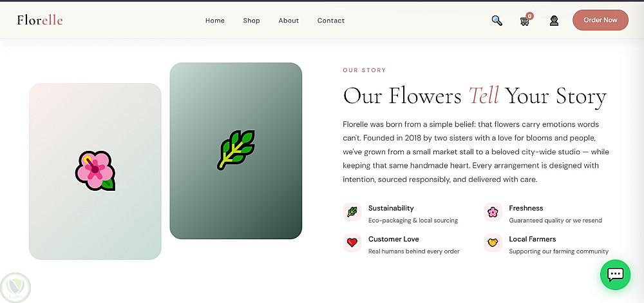644x303 pixels.
Task: Open the search magnifier icon
Action: (497, 21)
